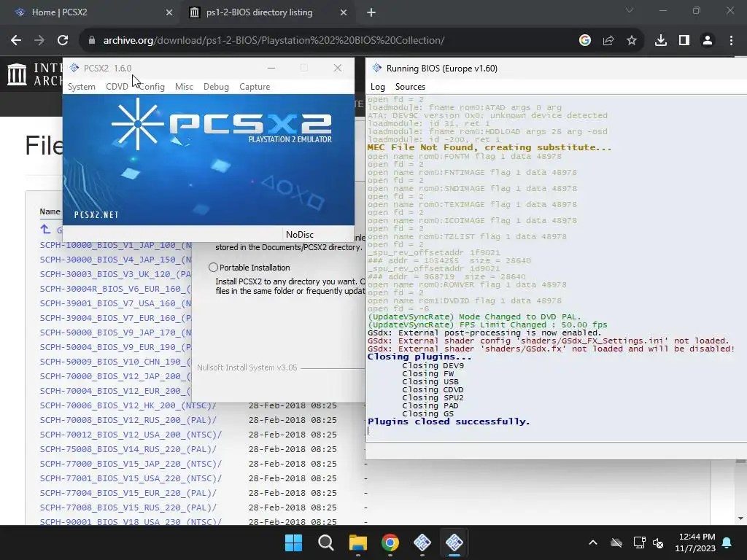Open SCPH-50000_BIOS_V9_JAP_170 folder
This screenshot has height=560, width=747.
[115, 332]
